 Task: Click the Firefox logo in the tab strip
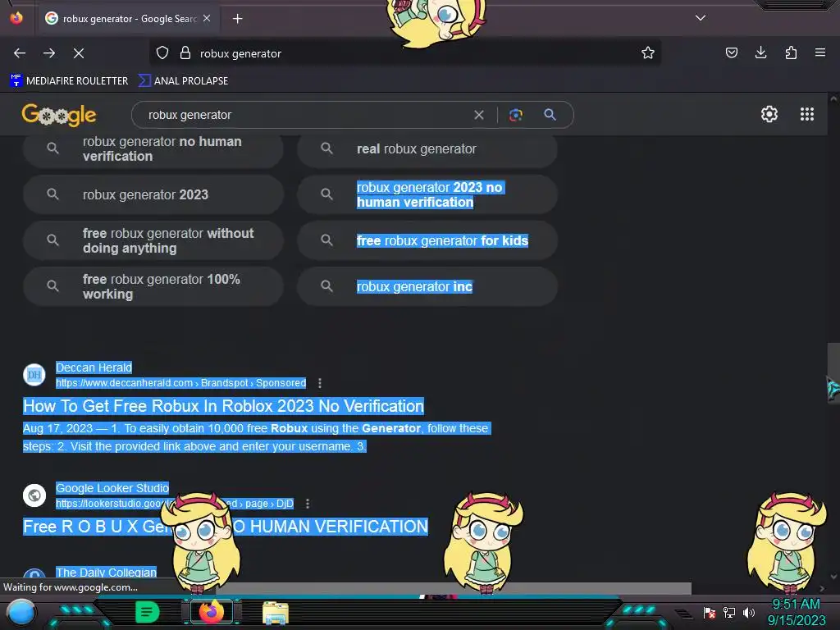(x=16, y=18)
